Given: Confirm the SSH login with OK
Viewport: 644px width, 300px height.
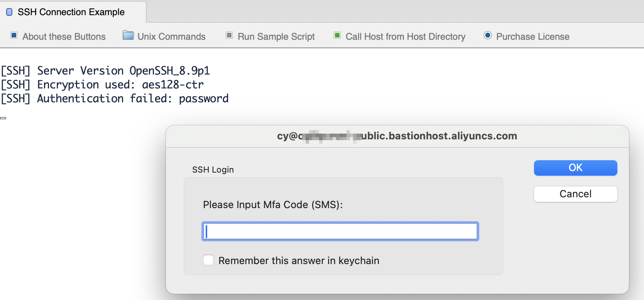Looking at the screenshot, I should click(x=575, y=168).
